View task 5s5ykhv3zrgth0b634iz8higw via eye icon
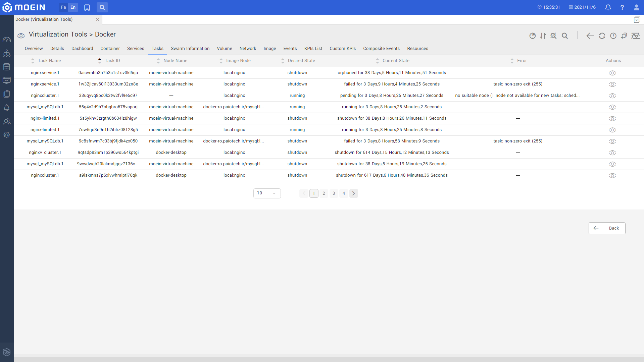 click(612, 119)
